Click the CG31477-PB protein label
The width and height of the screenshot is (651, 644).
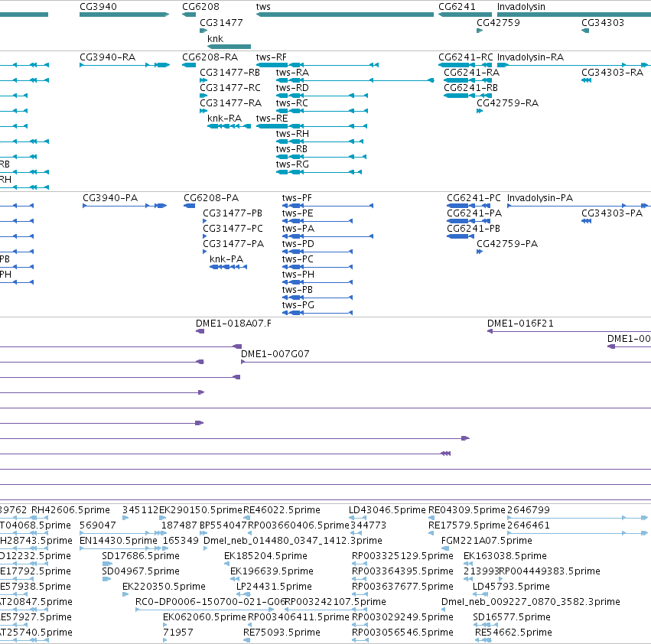(x=233, y=213)
